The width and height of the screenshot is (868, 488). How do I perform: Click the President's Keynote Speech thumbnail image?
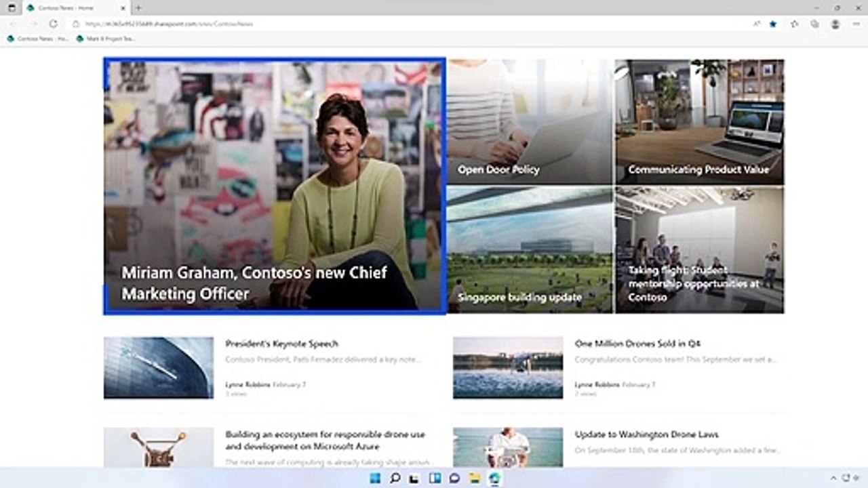(x=159, y=368)
